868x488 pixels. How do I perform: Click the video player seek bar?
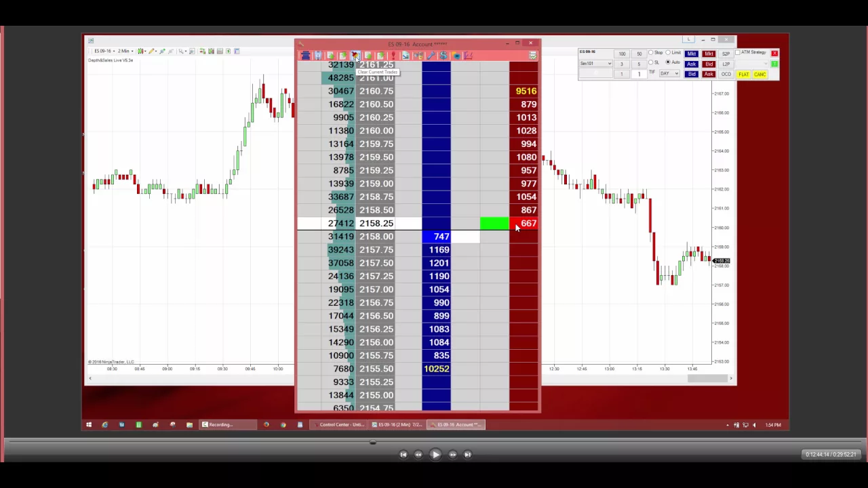pyautogui.click(x=434, y=443)
